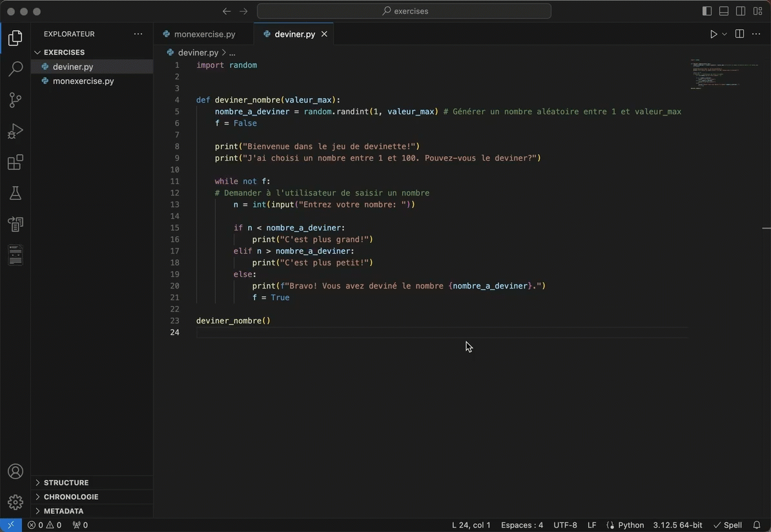Toggle the bottom panel visibility
The height and width of the screenshot is (532, 771).
click(x=724, y=11)
